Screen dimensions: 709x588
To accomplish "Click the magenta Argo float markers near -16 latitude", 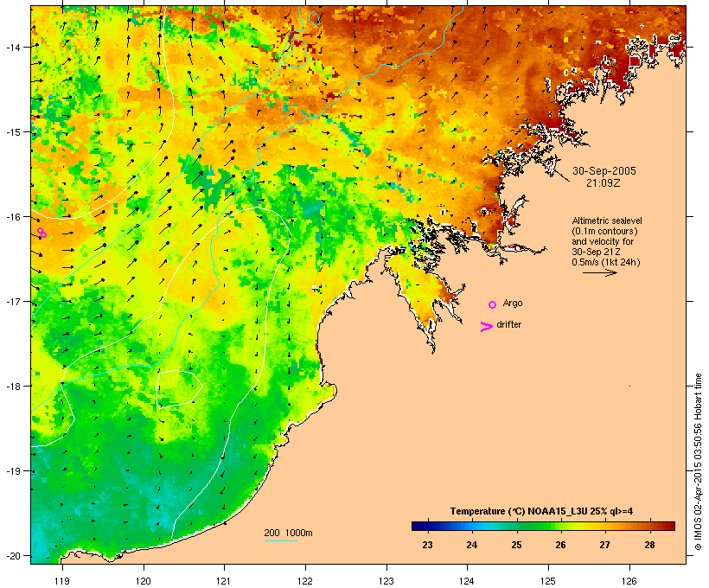I will pos(42,233).
